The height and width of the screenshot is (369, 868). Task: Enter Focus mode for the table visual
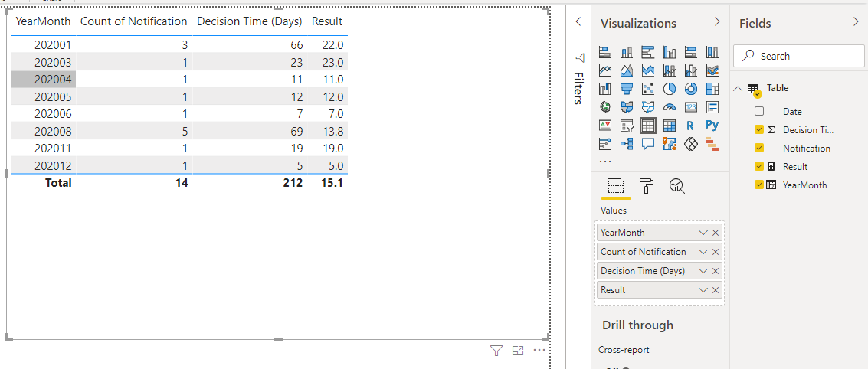click(518, 350)
